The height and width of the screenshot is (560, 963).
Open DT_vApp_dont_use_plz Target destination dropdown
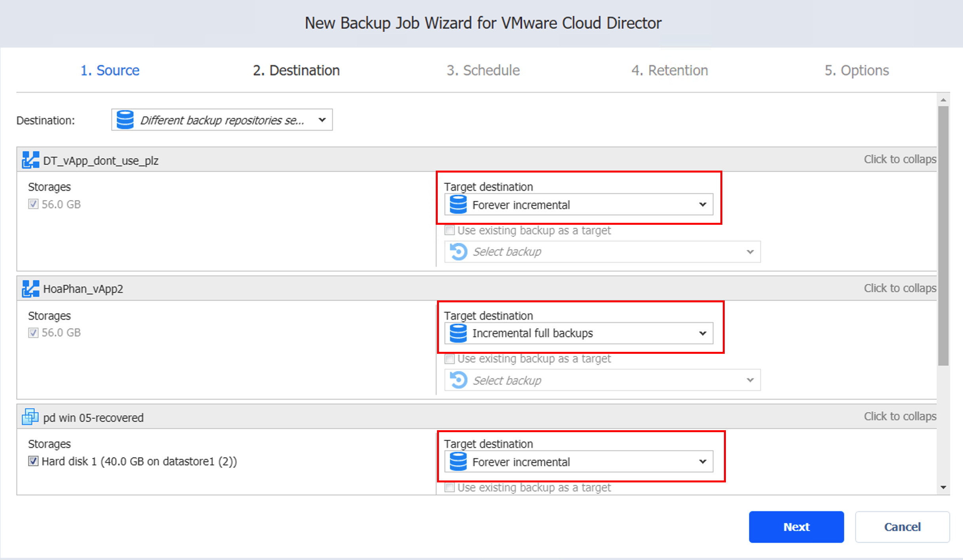pyautogui.click(x=579, y=205)
